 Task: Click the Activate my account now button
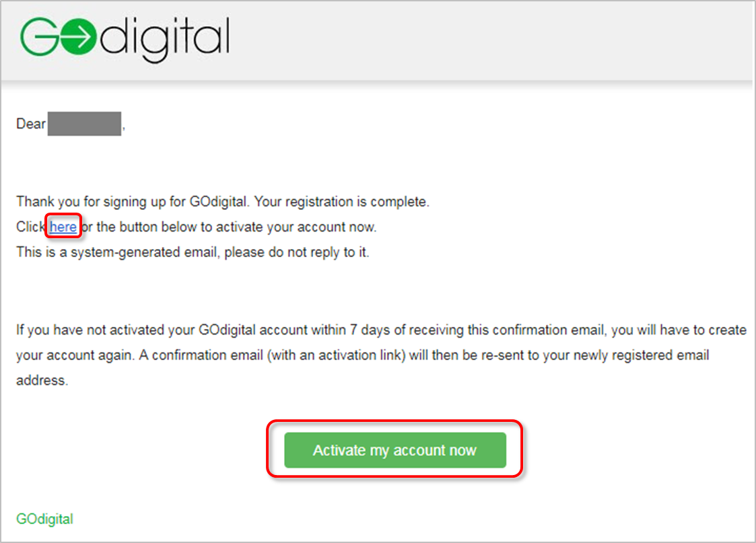395,450
